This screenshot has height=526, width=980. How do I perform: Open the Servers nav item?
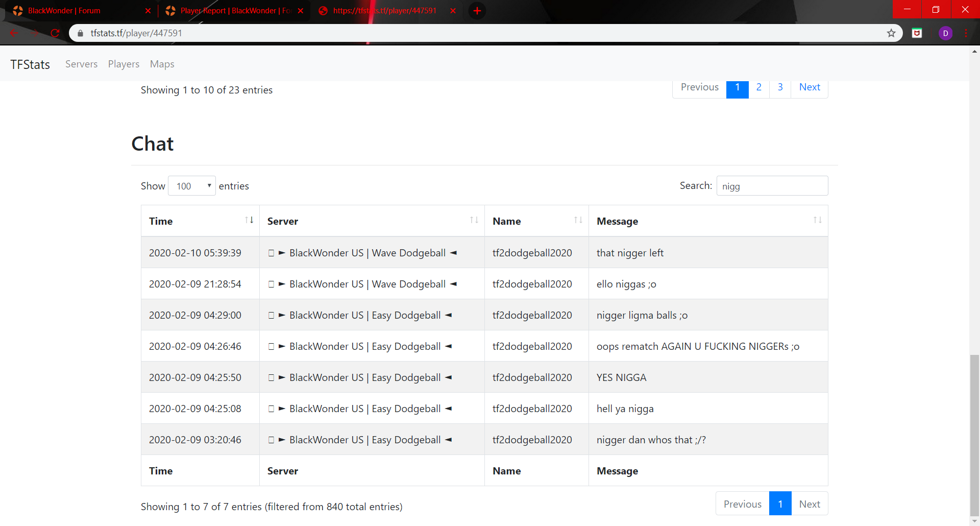[x=81, y=64]
